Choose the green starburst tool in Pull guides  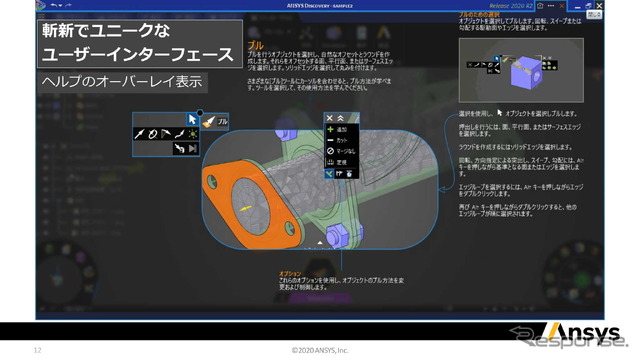tap(193, 134)
